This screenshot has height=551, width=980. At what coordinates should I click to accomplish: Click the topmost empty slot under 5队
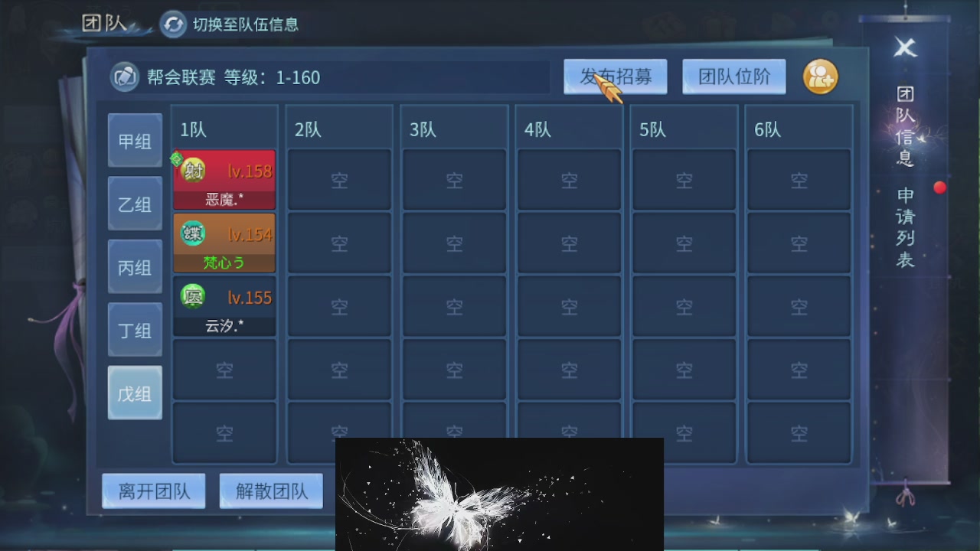(x=684, y=180)
